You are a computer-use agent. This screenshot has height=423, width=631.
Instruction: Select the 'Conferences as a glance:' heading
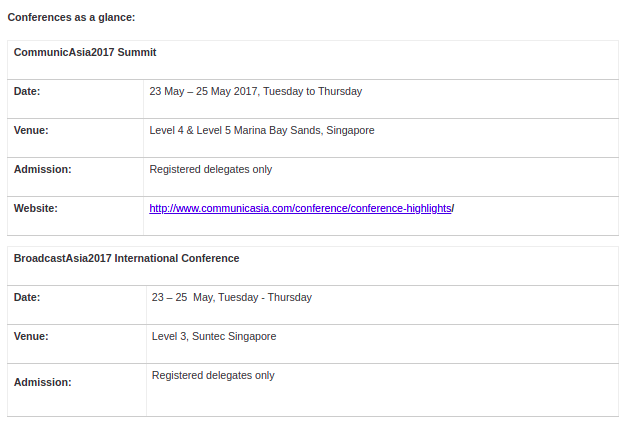pos(71,17)
